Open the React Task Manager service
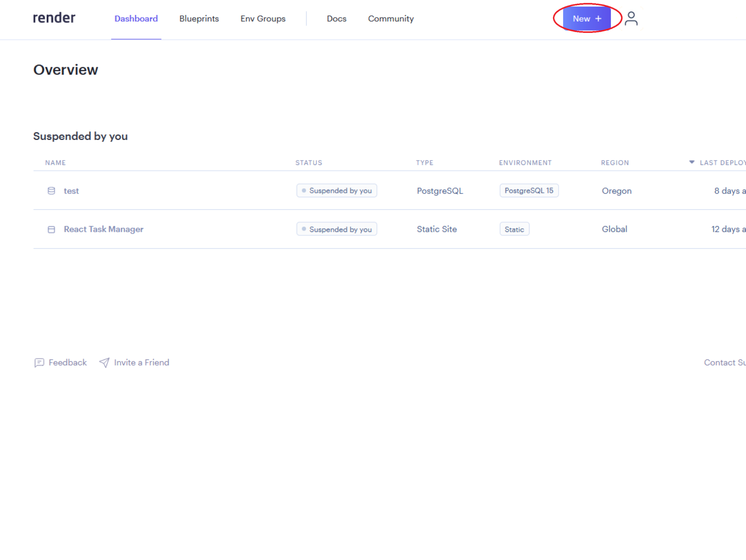The height and width of the screenshot is (560, 746). coord(104,229)
